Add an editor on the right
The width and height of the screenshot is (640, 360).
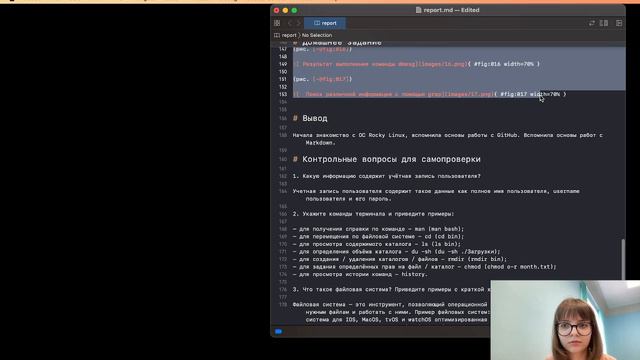pos(619,23)
